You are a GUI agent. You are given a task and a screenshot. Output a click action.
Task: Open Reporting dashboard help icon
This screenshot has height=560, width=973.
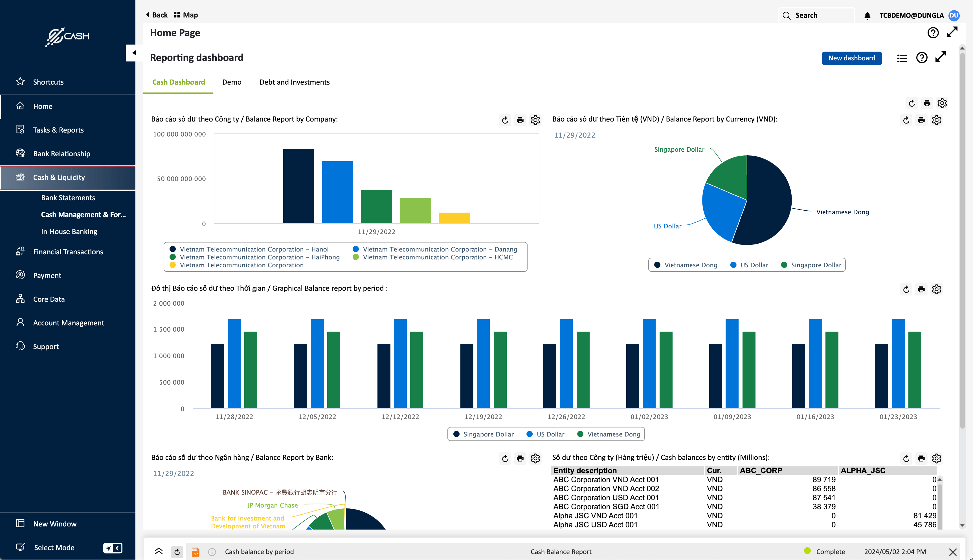click(922, 58)
